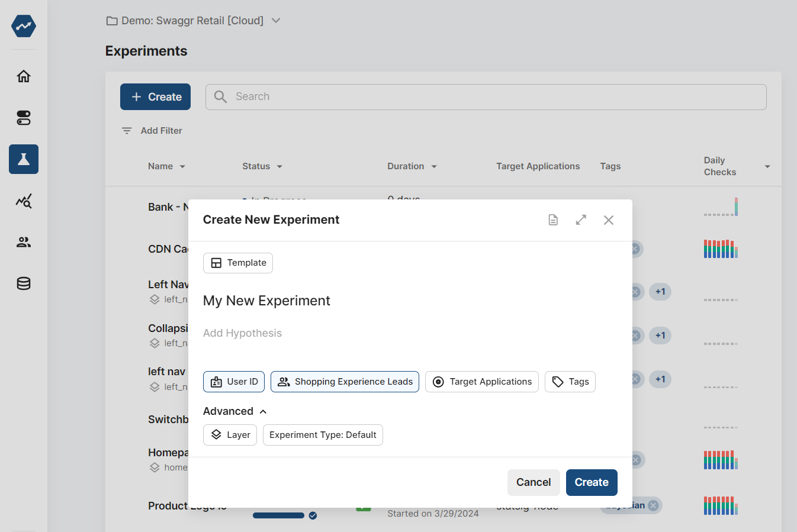Open the Layer selector in Advanced

[x=230, y=434]
